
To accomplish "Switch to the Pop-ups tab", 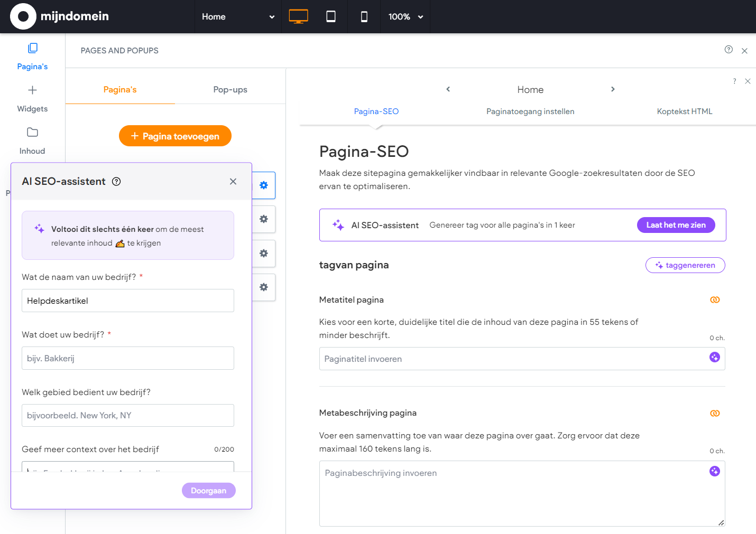I will click(x=230, y=90).
